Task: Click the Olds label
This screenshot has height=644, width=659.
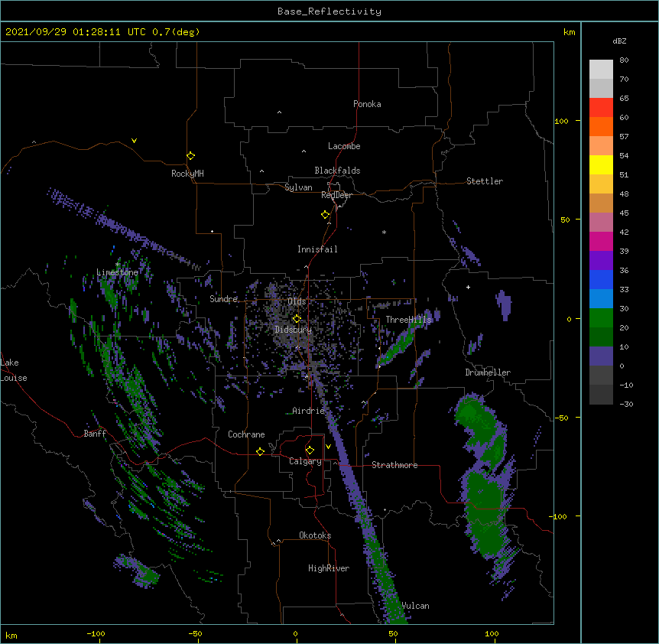Action: 297,301
